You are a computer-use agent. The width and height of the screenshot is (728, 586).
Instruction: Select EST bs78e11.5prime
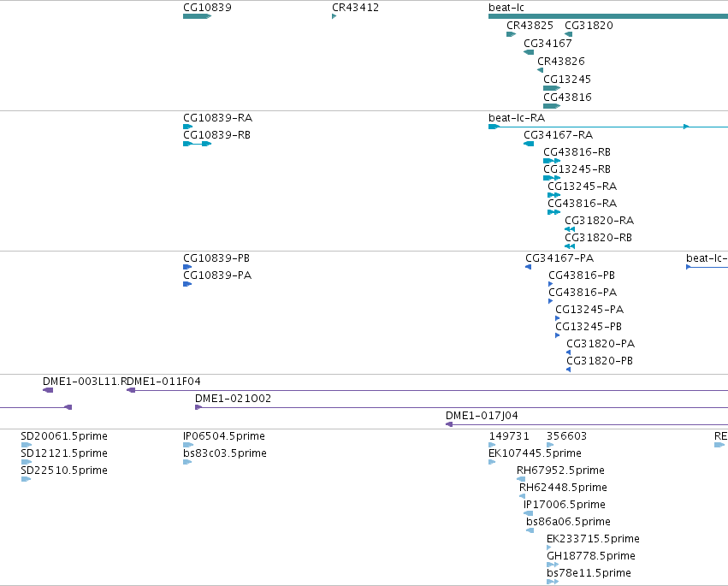coord(589,574)
